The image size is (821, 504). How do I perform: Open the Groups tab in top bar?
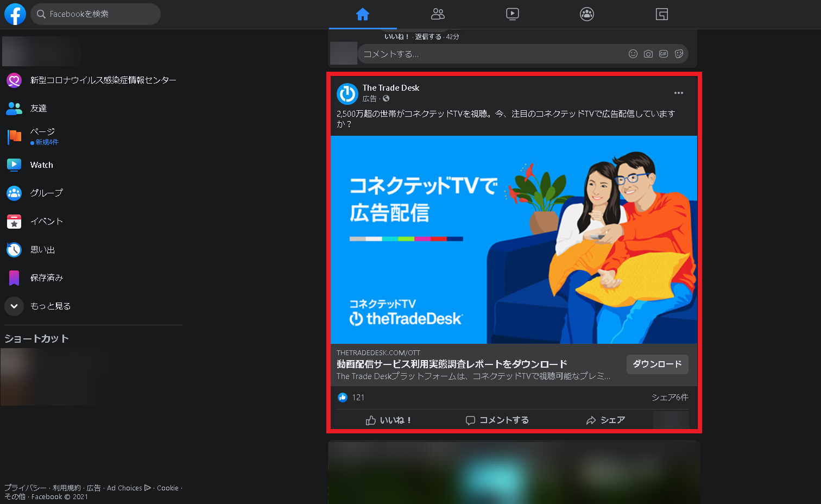pos(587,14)
